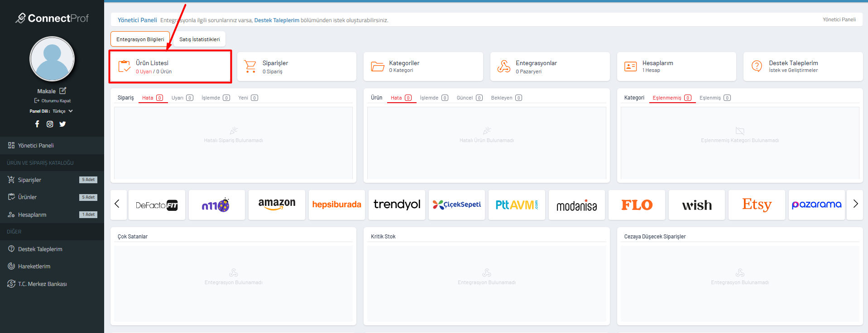Image resolution: width=868 pixels, height=333 pixels.
Task: Select the PttAVM marketplace logo
Action: click(x=517, y=205)
